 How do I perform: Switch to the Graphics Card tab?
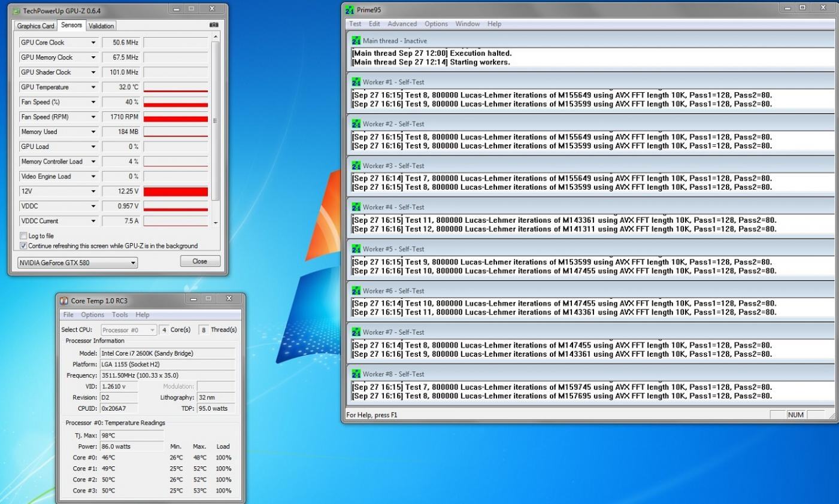(x=35, y=26)
